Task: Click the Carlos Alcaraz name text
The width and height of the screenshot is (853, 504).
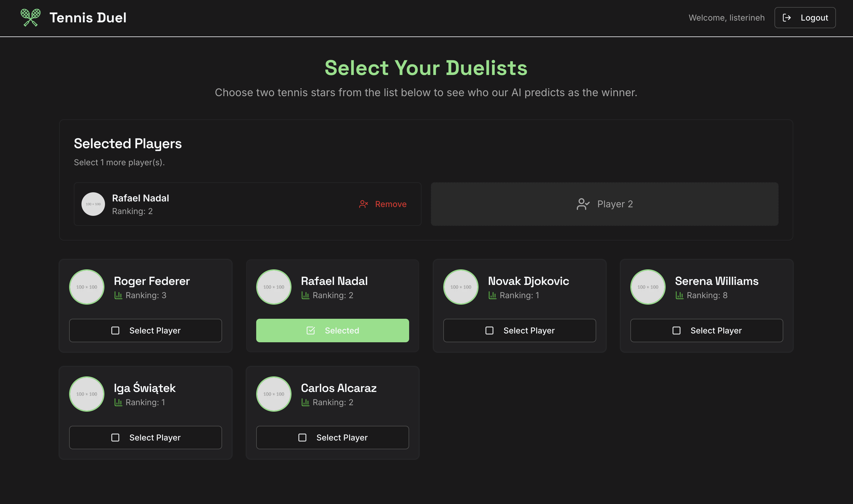Action: coord(339,388)
